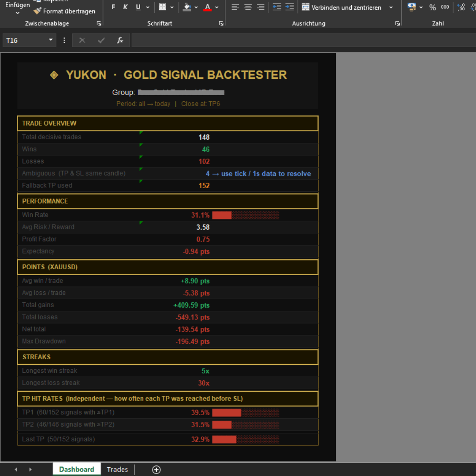Image resolution: width=476 pixels, height=476 pixels.
Task: Select Expectancy value -0.94 pts
Action: click(196, 252)
